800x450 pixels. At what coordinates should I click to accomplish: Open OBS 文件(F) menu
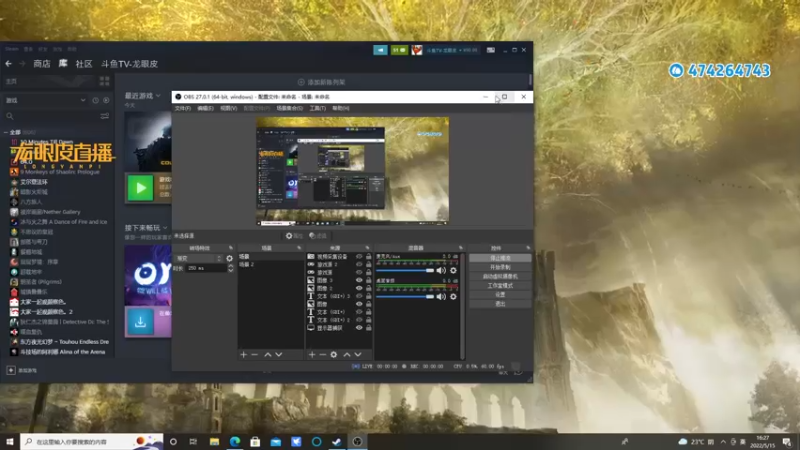(183, 108)
